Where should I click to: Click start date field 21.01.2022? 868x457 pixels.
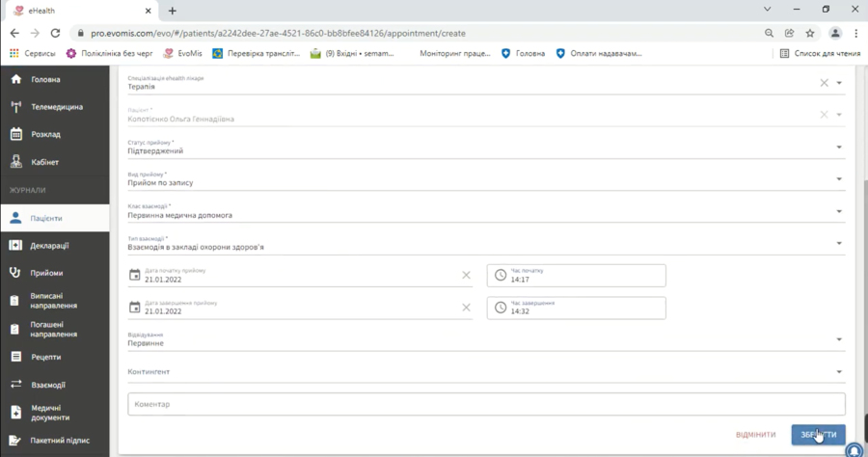click(x=302, y=276)
